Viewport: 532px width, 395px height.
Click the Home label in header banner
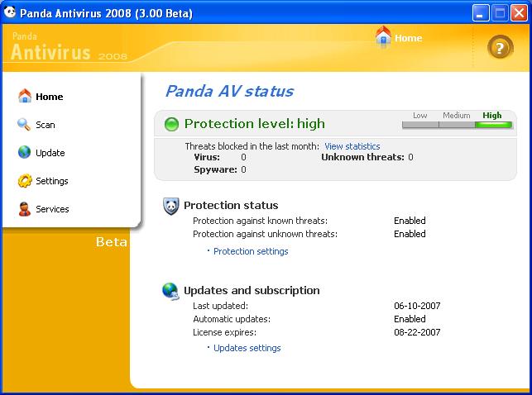pyautogui.click(x=409, y=38)
